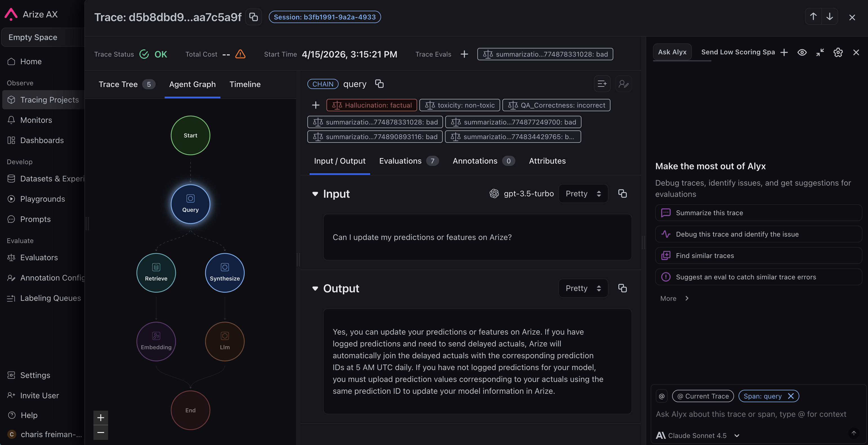Open the QA_Correctness: incorrect eval tag

[x=556, y=105]
